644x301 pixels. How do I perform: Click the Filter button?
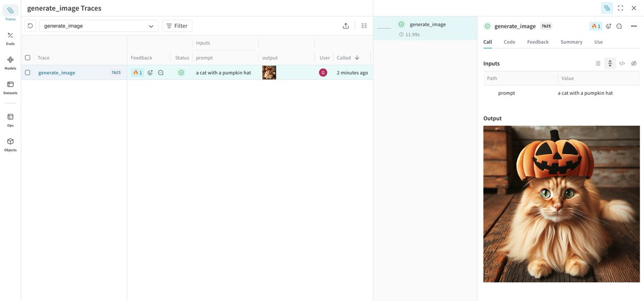coord(177,26)
